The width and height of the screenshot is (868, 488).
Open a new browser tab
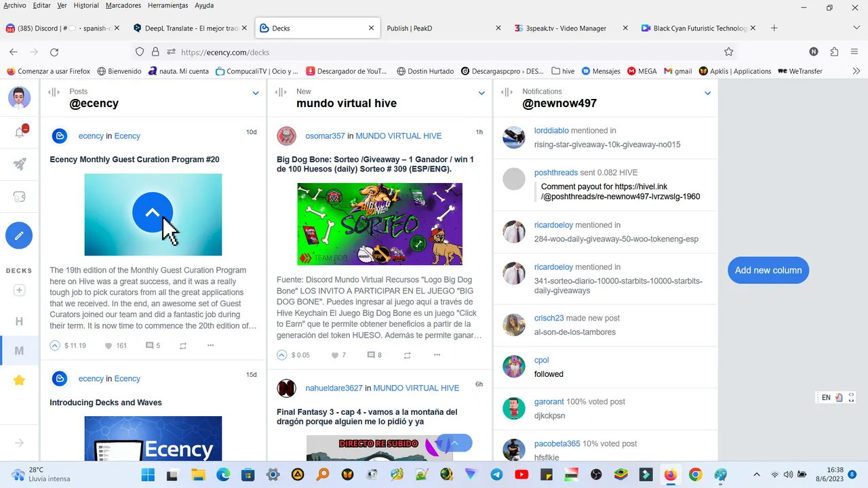(x=774, y=28)
